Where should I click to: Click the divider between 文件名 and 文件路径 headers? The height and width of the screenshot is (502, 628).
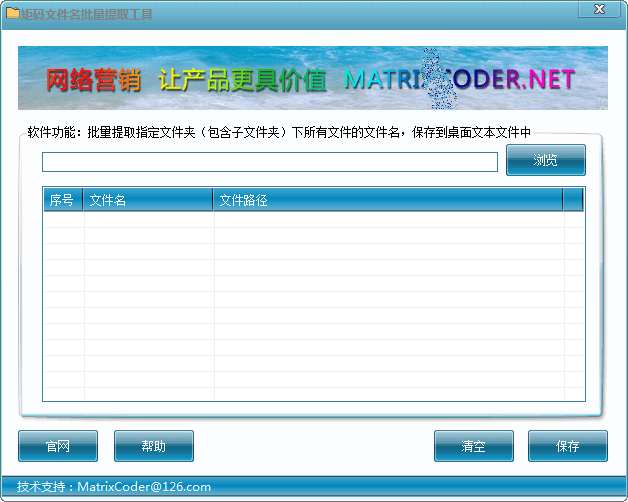pos(213,200)
